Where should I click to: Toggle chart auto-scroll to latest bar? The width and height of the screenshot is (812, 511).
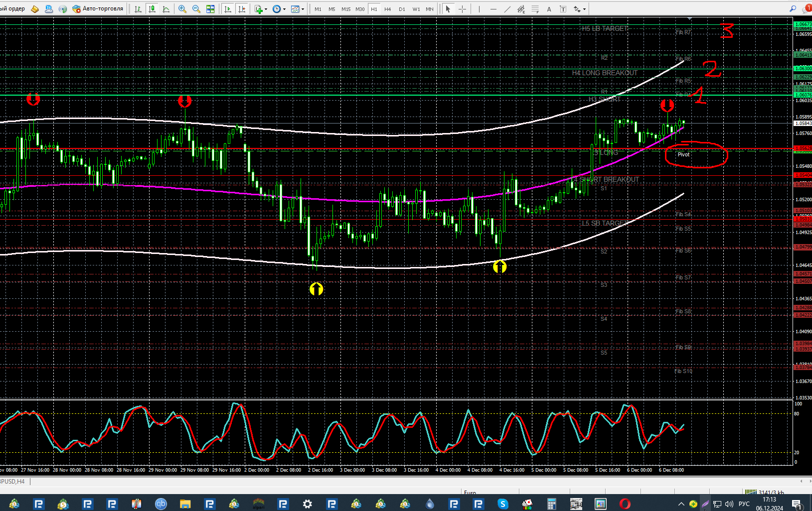click(228, 9)
